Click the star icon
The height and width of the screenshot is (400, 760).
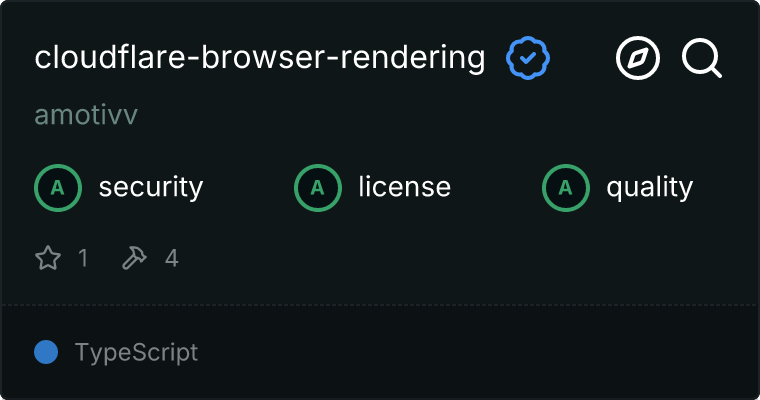pyautogui.click(x=48, y=257)
